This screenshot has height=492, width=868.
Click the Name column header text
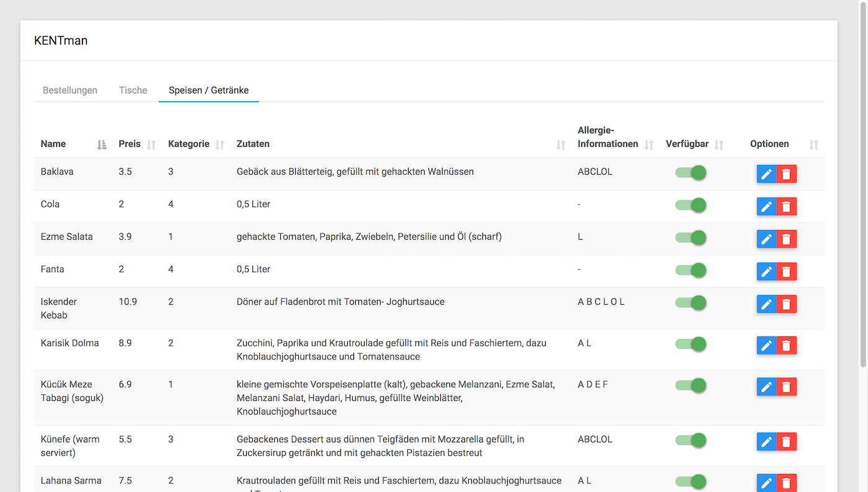coord(53,144)
